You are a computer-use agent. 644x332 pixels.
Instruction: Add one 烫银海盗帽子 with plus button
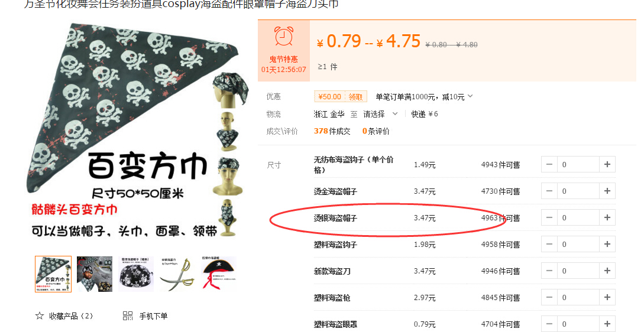pos(607,217)
